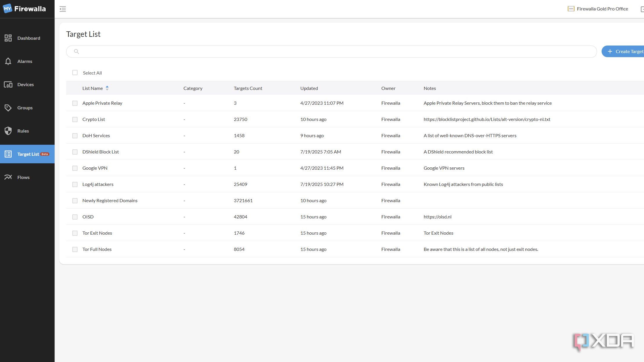Focus the target list search field
Image resolution: width=644 pixels, height=362 pixels.
(x=331, y=51)
